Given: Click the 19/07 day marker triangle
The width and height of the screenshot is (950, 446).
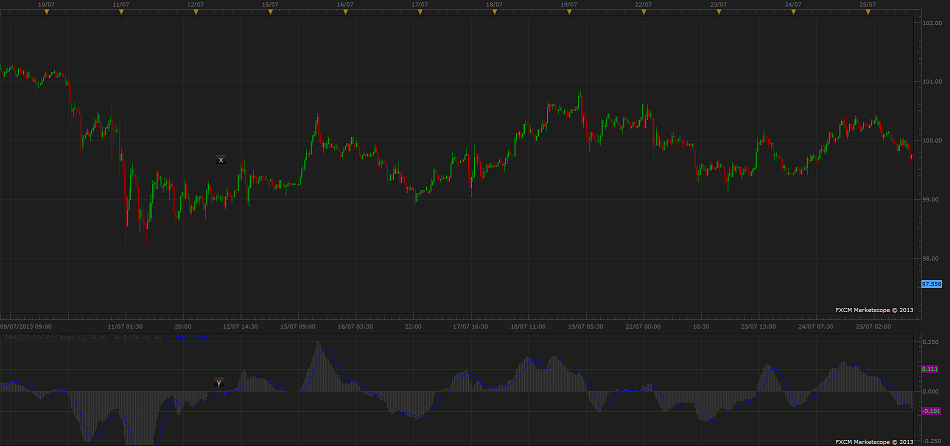Looking at the screenshot, I should 569,13.
